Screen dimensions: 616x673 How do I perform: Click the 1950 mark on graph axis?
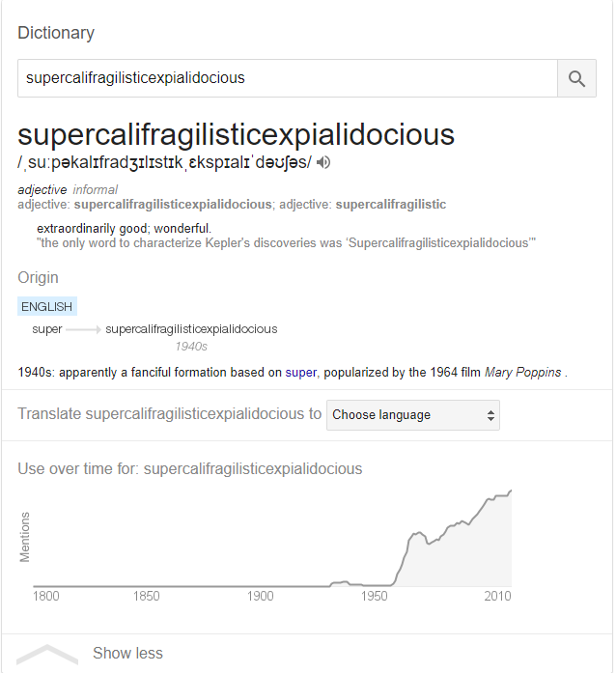click(375, 596)
